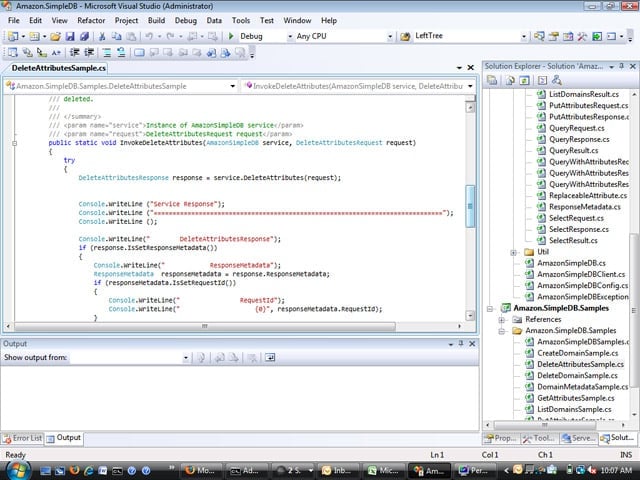Select the Amazon.SimpleDB.Samples project node
This screenshot has height=480, width=640.
pos(561,308)
